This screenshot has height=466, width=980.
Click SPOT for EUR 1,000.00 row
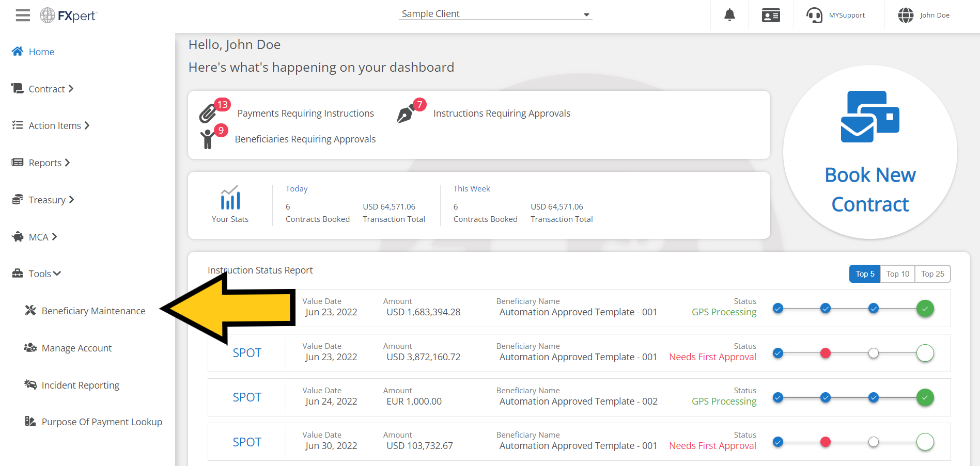pyautogui.click(x=247, y=397)
